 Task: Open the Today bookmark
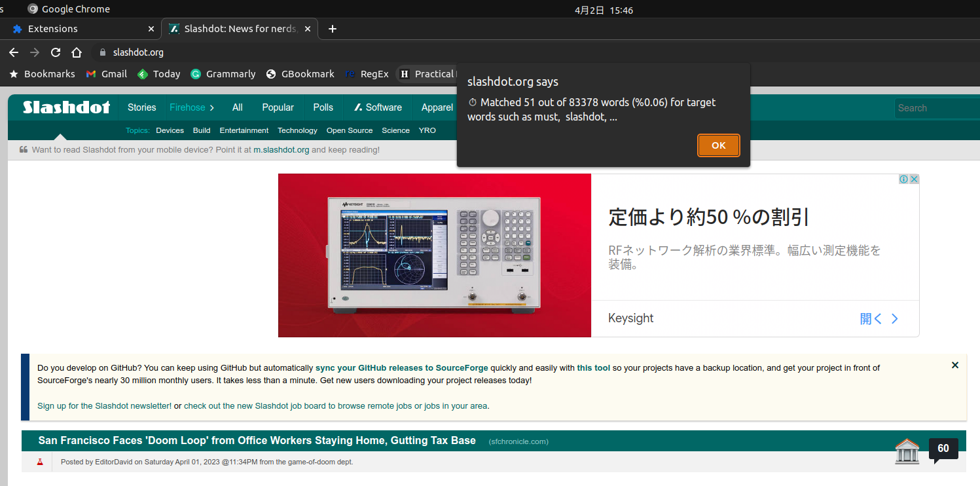pos(158,74)
